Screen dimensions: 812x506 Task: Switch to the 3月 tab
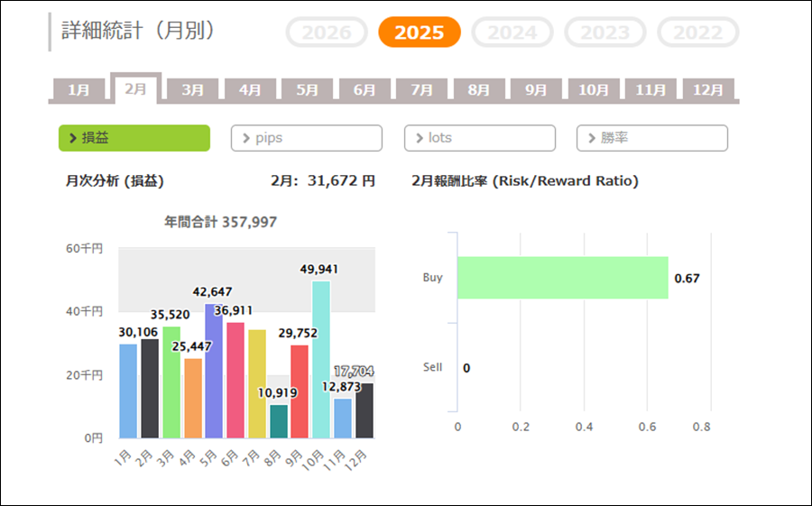192,90
